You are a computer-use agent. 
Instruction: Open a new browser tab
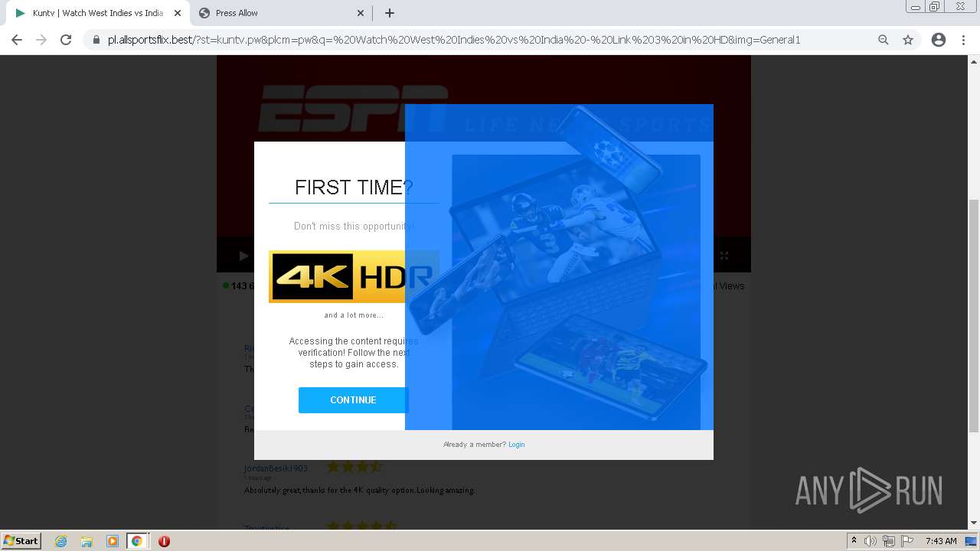click(x=389, y=13)
